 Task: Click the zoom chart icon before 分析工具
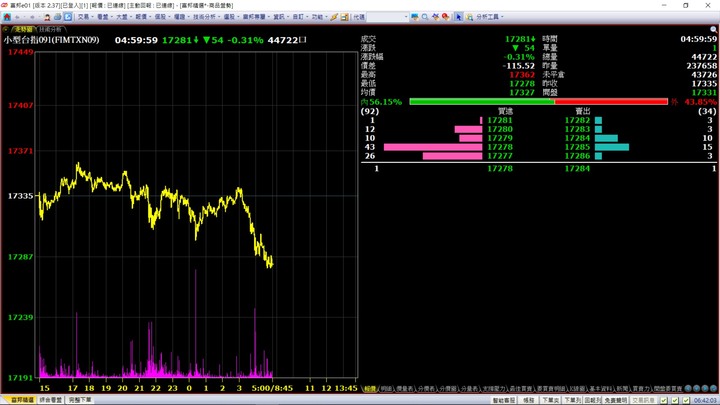point(469,17)
